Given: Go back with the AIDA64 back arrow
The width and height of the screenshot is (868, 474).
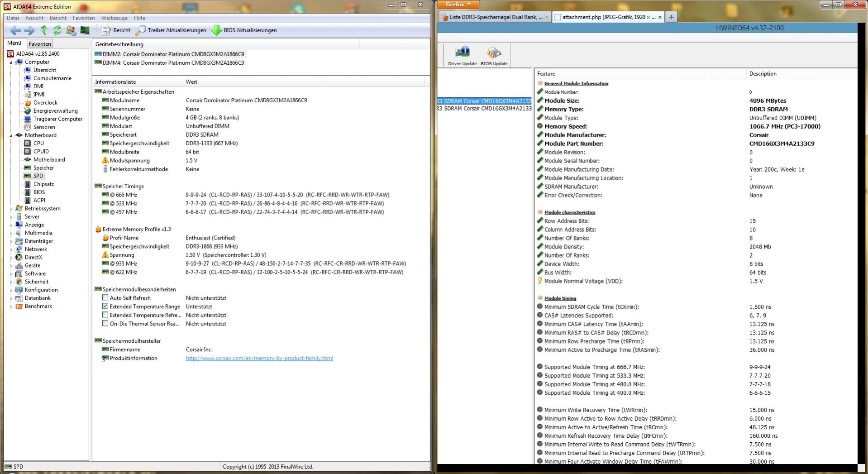Looking at the screenshot, I should coord(15,30).
